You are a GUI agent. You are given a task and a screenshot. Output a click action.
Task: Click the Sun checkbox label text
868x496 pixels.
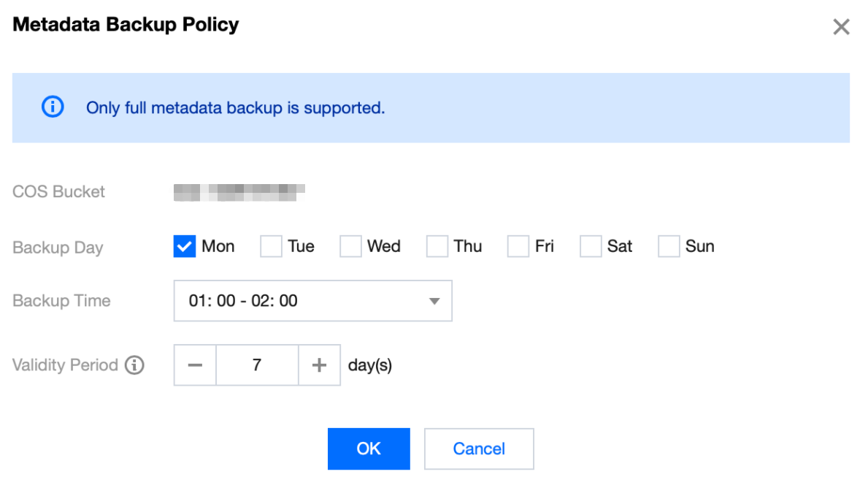pyautogui.click(x=699, y=247)
